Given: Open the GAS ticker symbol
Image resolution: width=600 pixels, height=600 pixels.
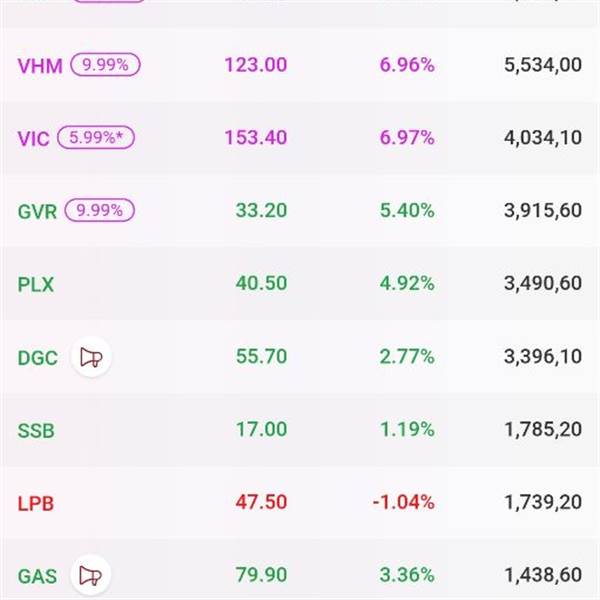Looking at the screenshot, I should 37,577.
